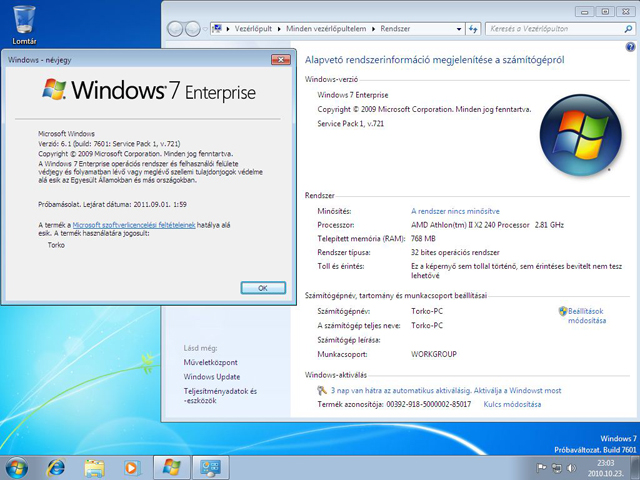Image resolution: width=640 pixels, height=480 pixels.
Task: Expand the arrow before Vezérlőpult breadcrumb
Action: (x=228, y=29)
